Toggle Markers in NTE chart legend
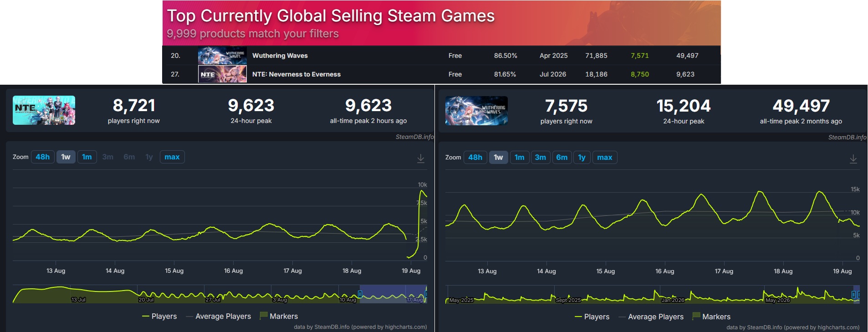The image size is (868, 332). 279,316
